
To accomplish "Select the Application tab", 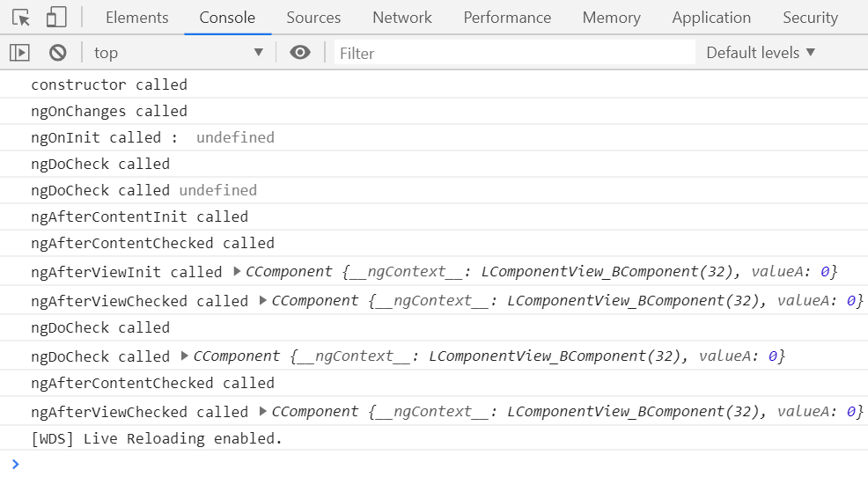I will [x=711, y=18].
